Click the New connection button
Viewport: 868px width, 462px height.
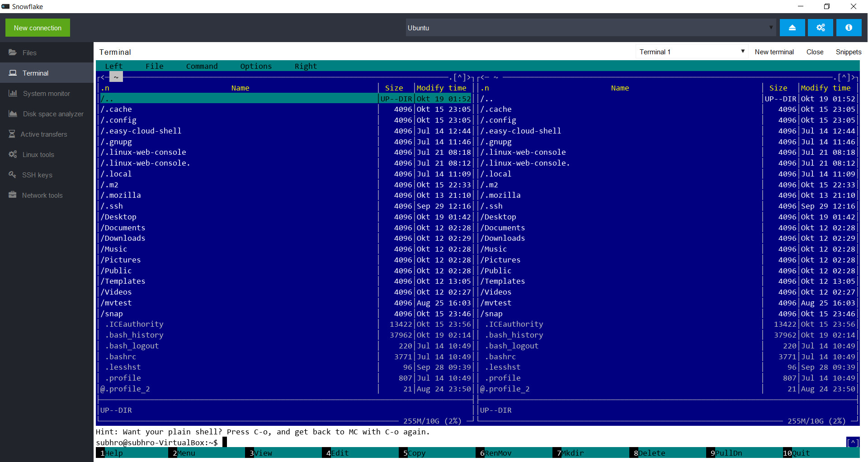coord(38,28)
